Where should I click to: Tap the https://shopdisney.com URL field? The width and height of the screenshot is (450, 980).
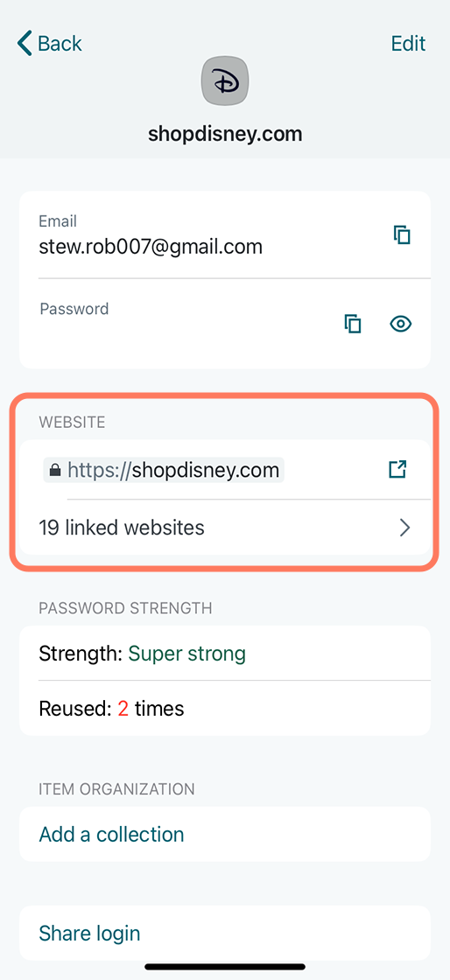[164, 470]
